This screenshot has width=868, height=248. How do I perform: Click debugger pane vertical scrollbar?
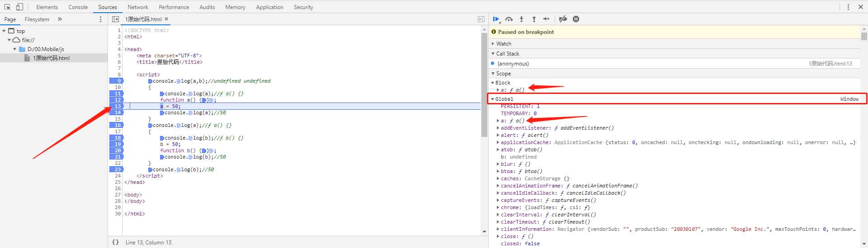864,36
